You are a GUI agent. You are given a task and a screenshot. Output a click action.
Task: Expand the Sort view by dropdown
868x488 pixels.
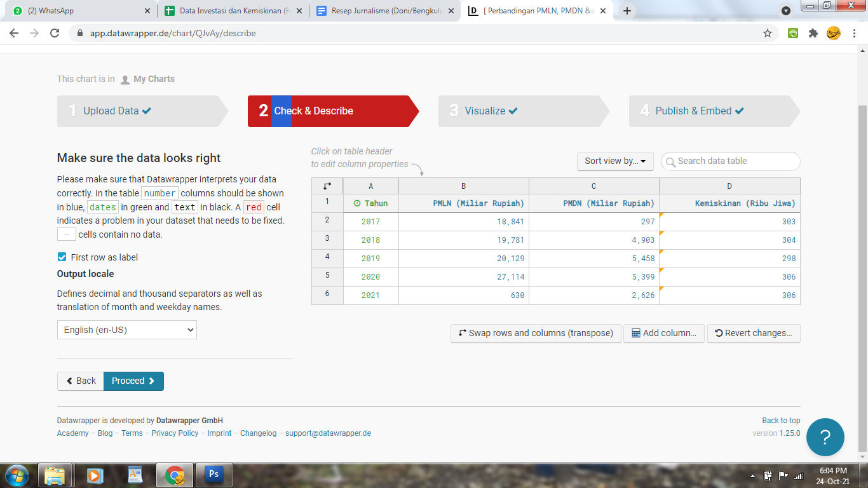(614, 161)
